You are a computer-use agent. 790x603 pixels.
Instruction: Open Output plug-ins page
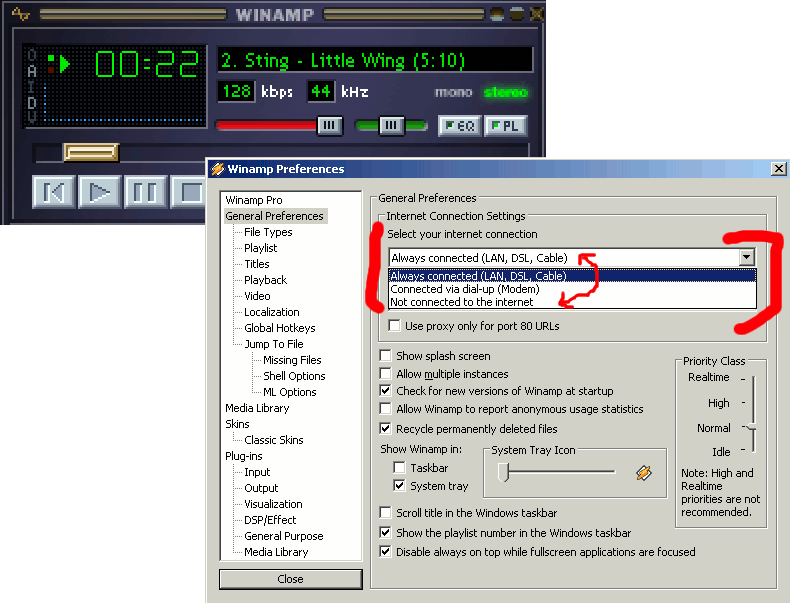pos(261,488)
